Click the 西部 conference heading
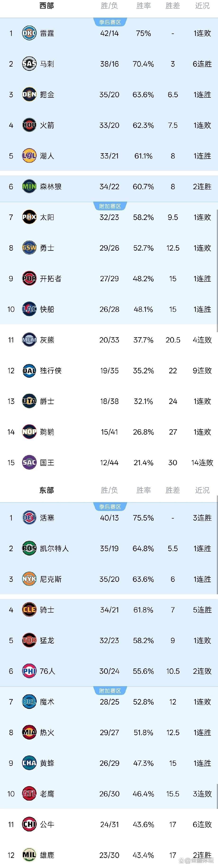 (x=46, y=6)
